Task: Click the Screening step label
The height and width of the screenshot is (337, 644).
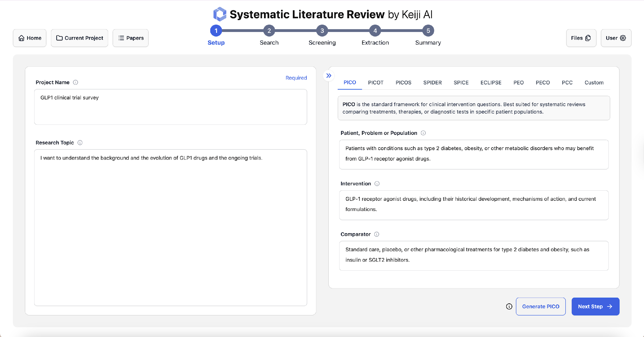Action: [x=322, y=43]
